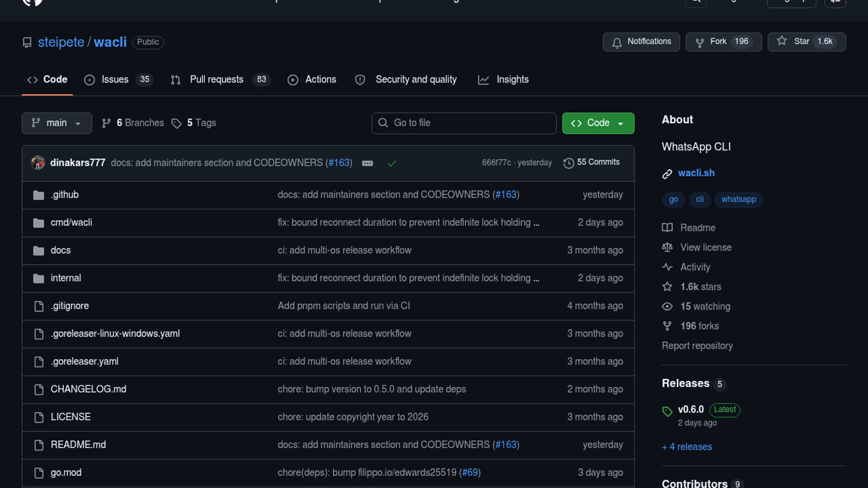This screenshot has width=868, height=488.
Task: Switch to the Pull requests tab
Action: coord(217,80)
